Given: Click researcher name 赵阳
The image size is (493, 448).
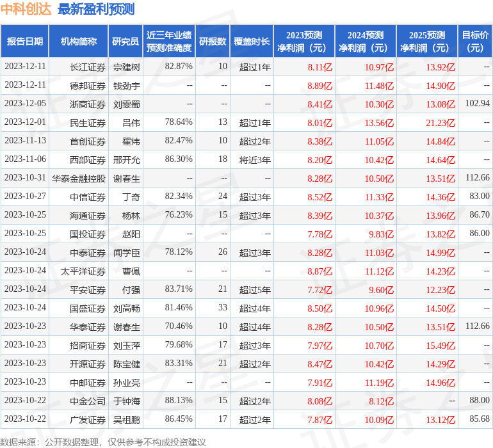Looking at the screenshot, I should point(131,234).
